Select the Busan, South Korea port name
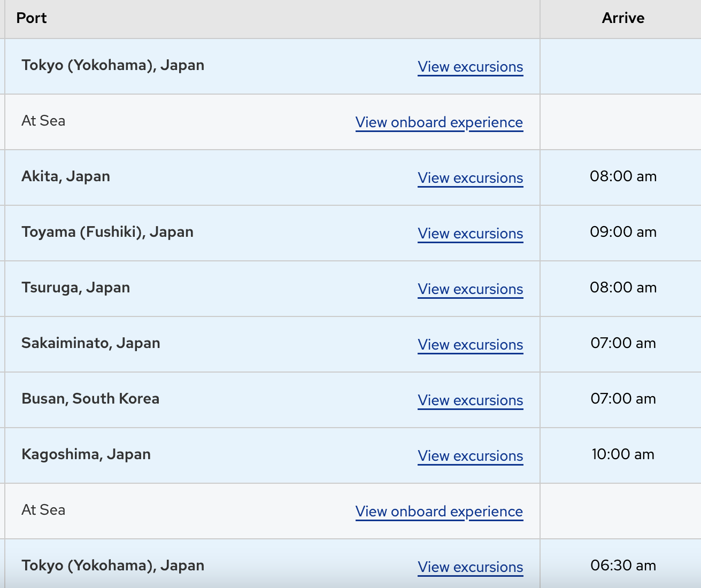This screenshot has height=588, width=701. (x=90, y=399)
